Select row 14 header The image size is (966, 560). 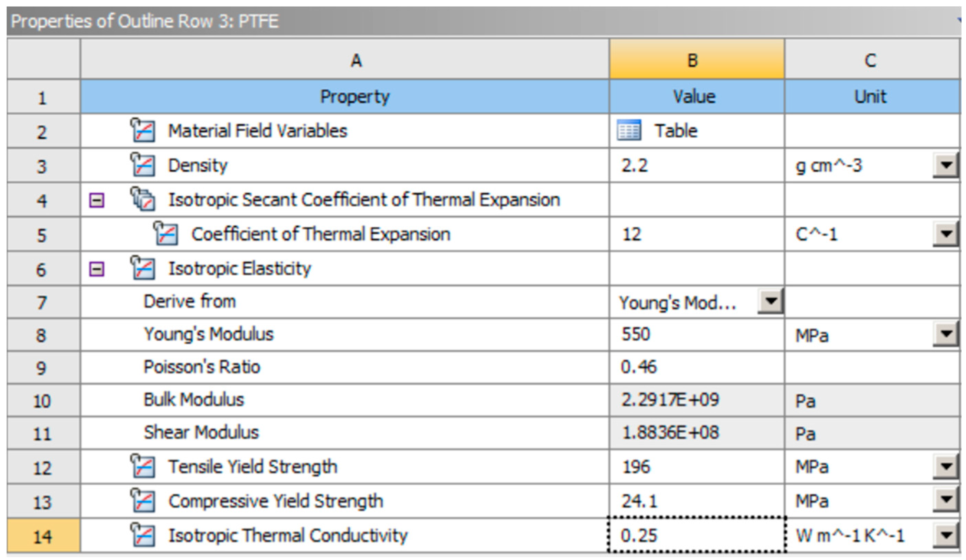[43, 536]
